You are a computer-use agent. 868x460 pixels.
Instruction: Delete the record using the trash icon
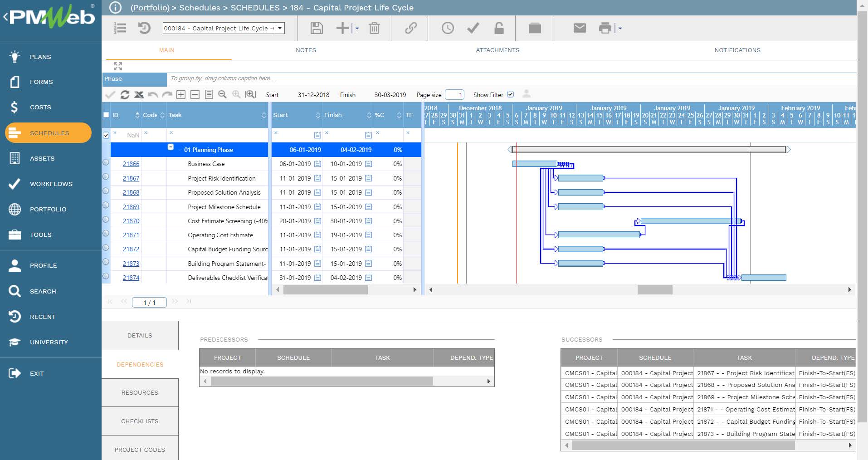pyautogui.click(x=374, y=28)
